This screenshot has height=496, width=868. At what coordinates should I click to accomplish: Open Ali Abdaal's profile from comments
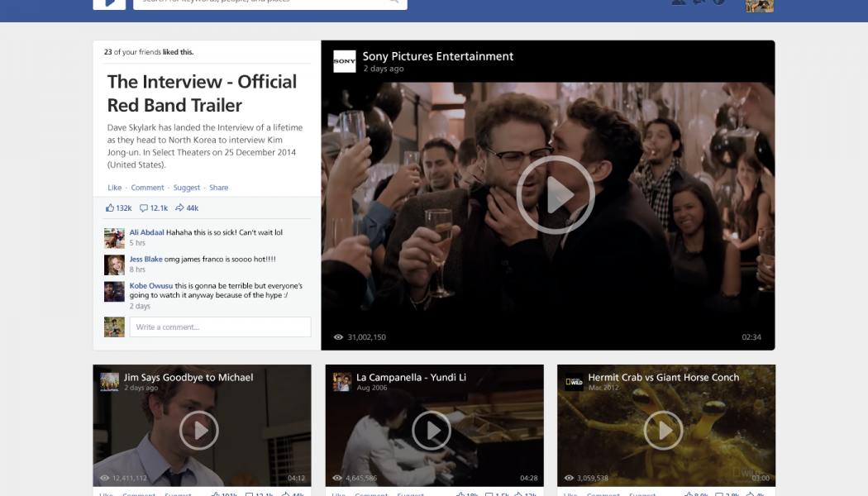(146, 232)
